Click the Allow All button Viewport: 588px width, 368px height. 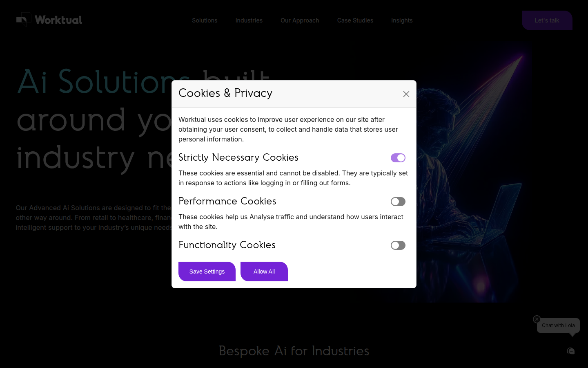point(264,272)
